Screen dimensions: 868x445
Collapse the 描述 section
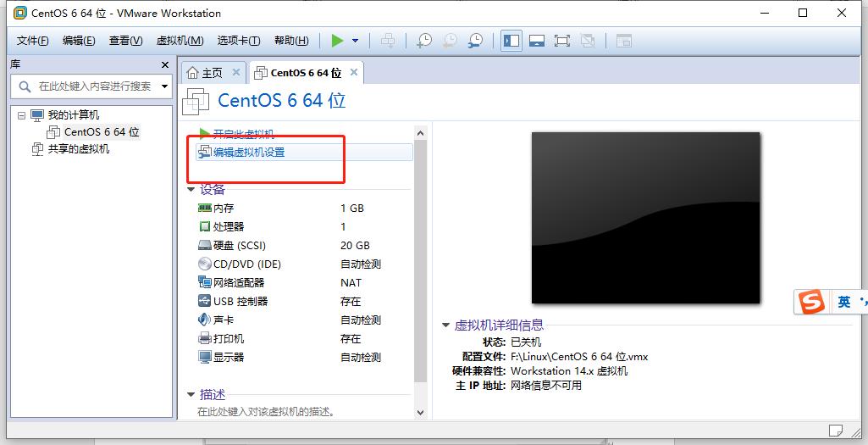(x=191, y=395)
